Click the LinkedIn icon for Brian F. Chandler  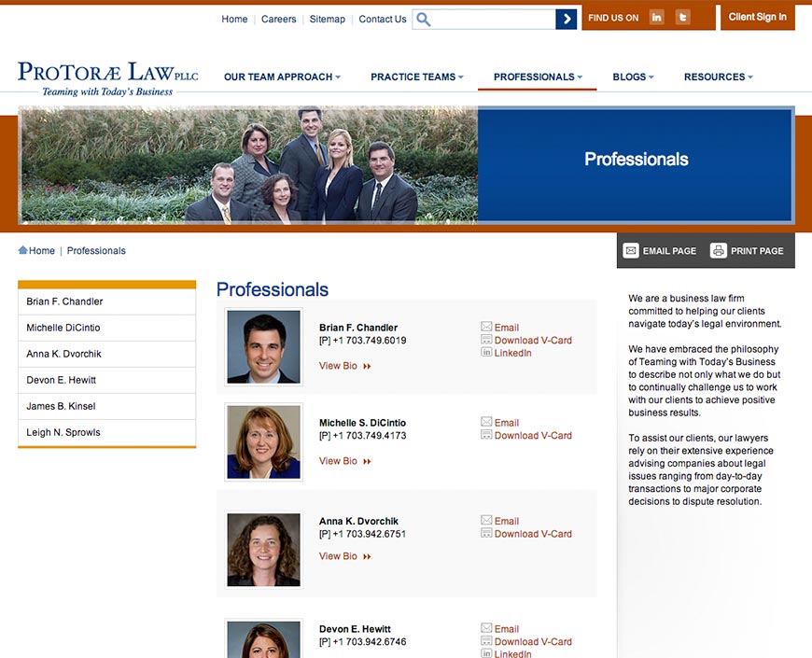[x=486, y=352]
